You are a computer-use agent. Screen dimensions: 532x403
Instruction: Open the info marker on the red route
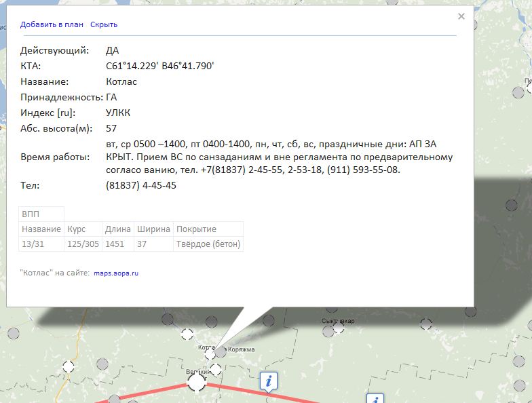[269, 381]
